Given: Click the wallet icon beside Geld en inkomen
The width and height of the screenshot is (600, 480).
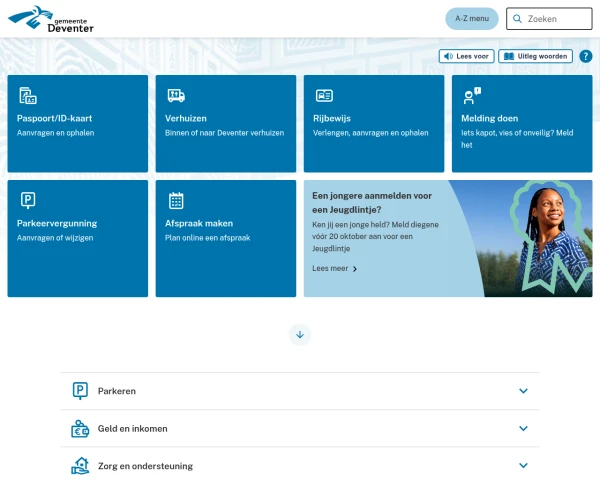Looking at the screenshot, I should pos(80,429).
